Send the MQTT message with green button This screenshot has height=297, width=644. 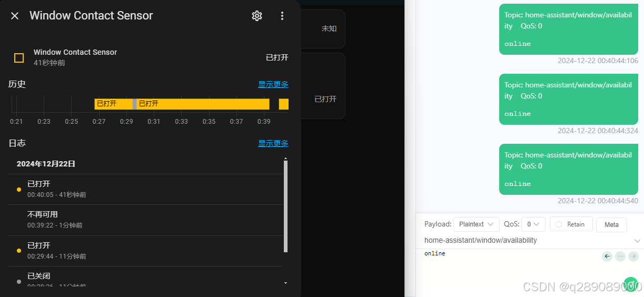(x=630, y=285)
